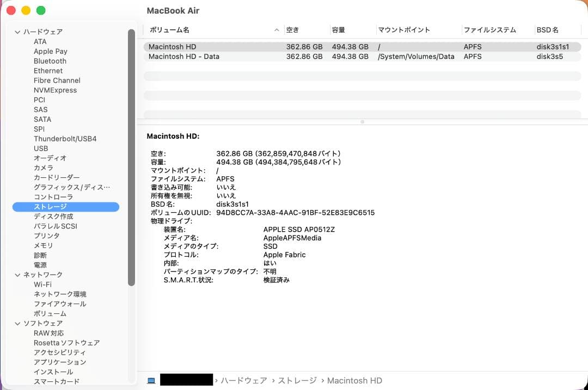Screen dimensions: 588x390
Task: Click the 容量 column header
Action: pyautogui.click(x=338, y=30)
